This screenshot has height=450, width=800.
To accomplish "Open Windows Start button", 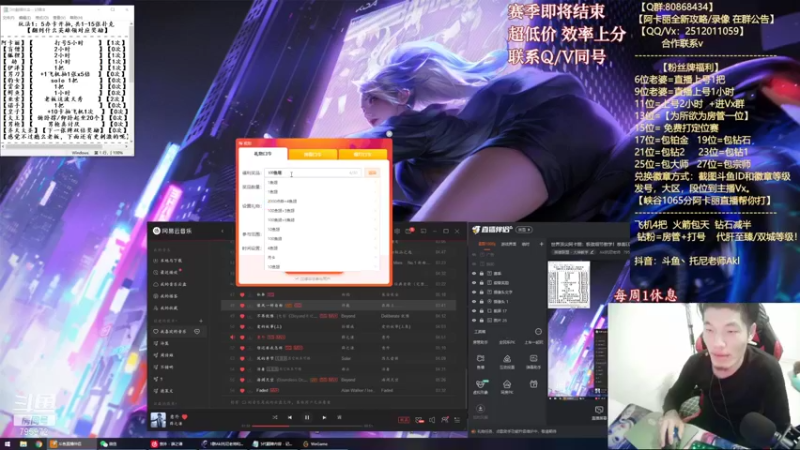I will coord(7,444).
